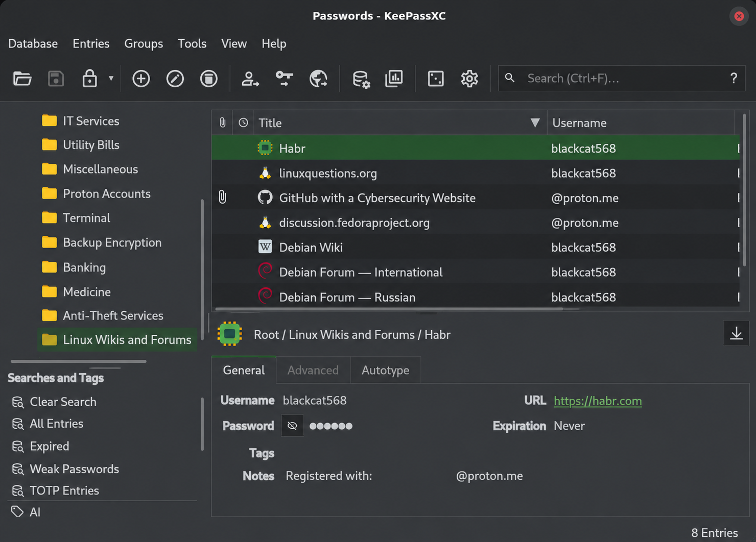
Task: Open the dropdown arrow next to lock icon
Action: 111,79
